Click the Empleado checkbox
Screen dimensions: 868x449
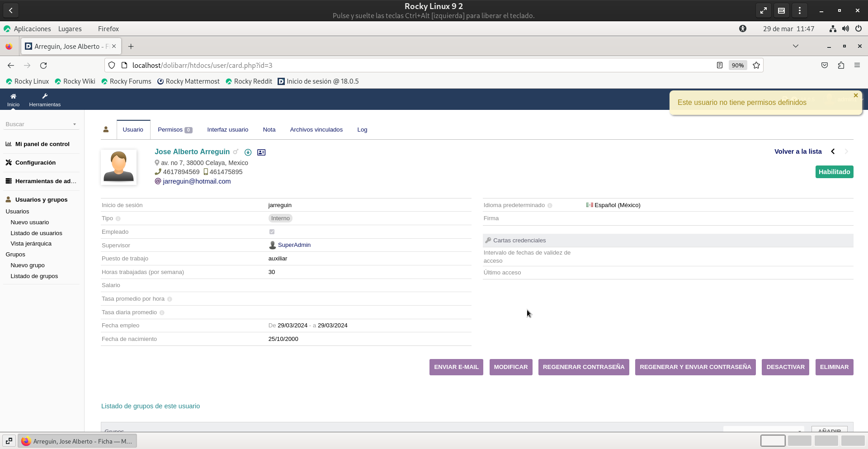pos(272,232)
